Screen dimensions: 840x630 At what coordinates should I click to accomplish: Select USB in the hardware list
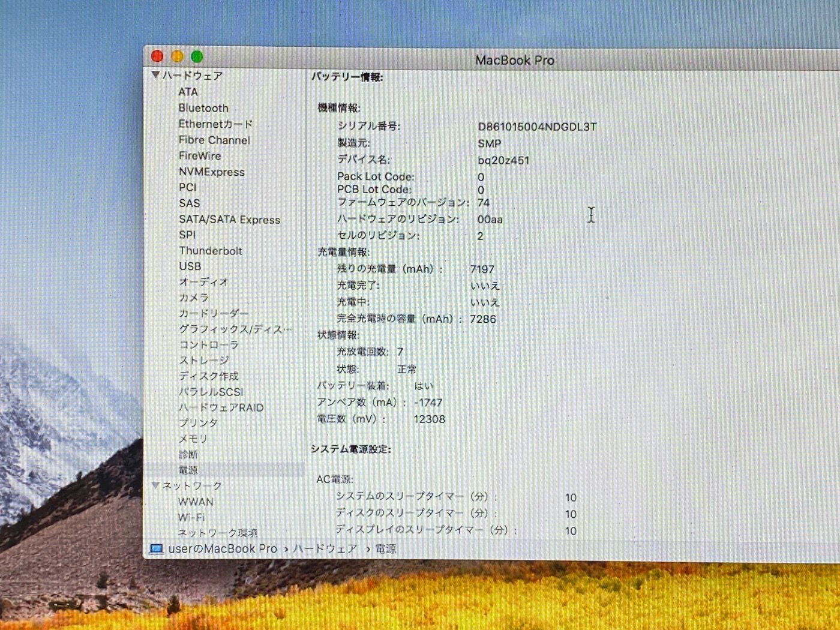tap(190, 266)
